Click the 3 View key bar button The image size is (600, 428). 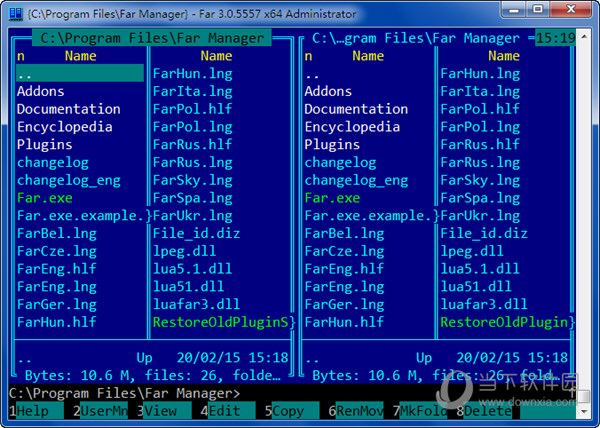pos(164,411)
